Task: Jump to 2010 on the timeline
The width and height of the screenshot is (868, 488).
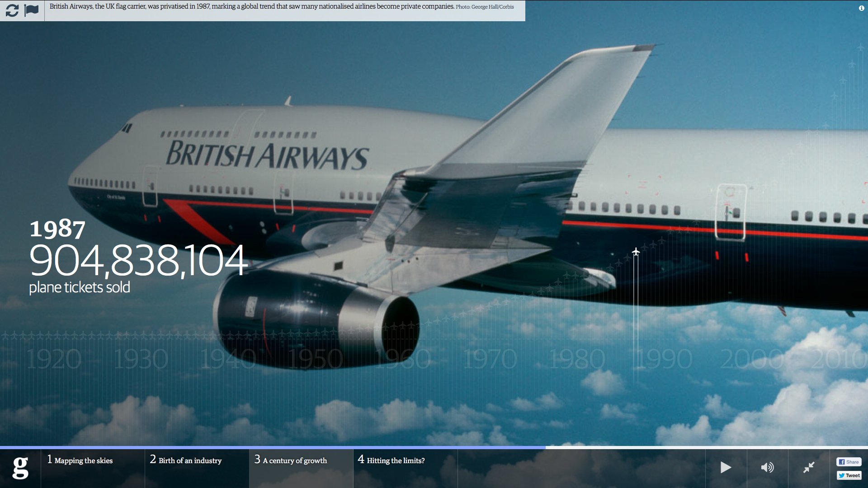Action: tap(839, 359)
